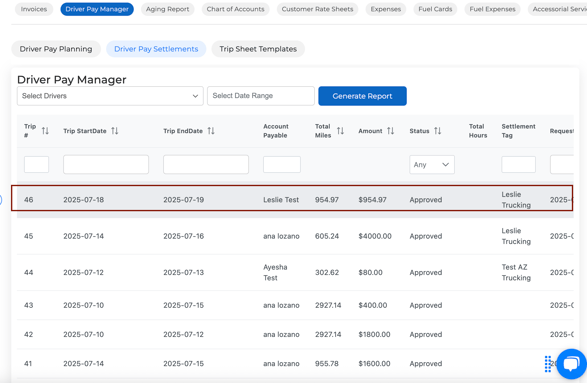Screen dimensions: 587x383
Task: Click Approved status in trip 41 row
Action: pos(426,364)
